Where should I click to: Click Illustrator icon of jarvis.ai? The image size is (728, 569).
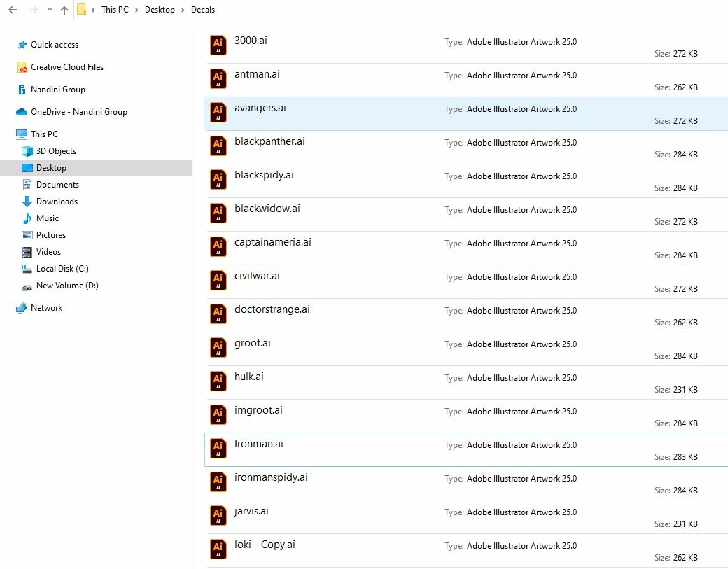click(x=218, y=516)
